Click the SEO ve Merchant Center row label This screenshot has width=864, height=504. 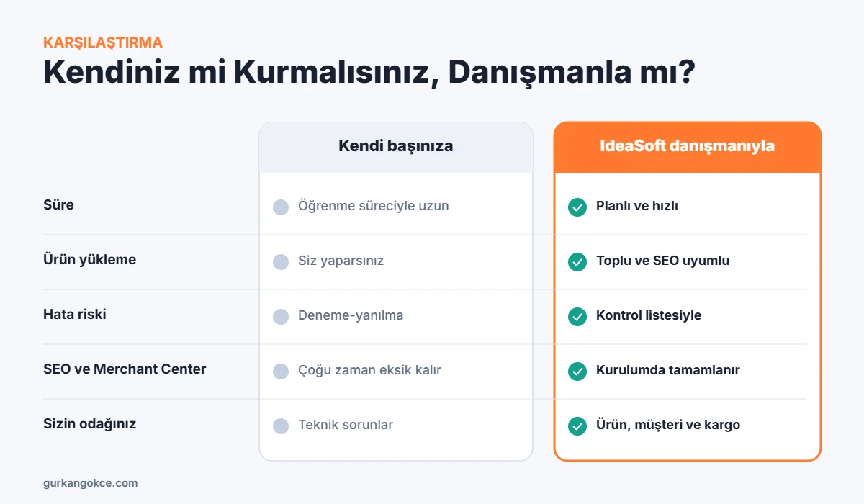[125, 369]
